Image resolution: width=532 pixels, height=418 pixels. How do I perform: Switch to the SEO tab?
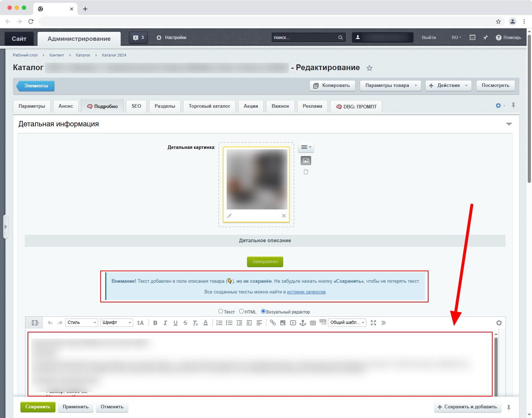coord(136,106)
